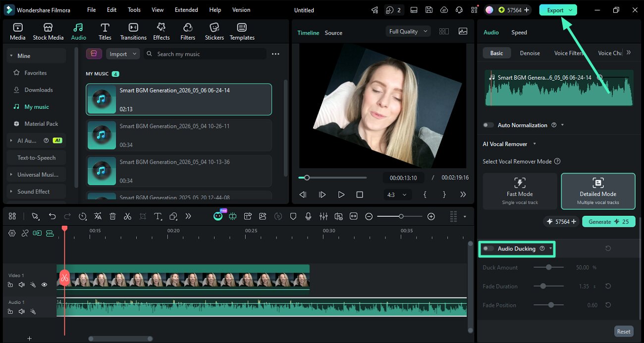Open the Stickers panel
Screen dimensions: 644x343
[215, 32]
